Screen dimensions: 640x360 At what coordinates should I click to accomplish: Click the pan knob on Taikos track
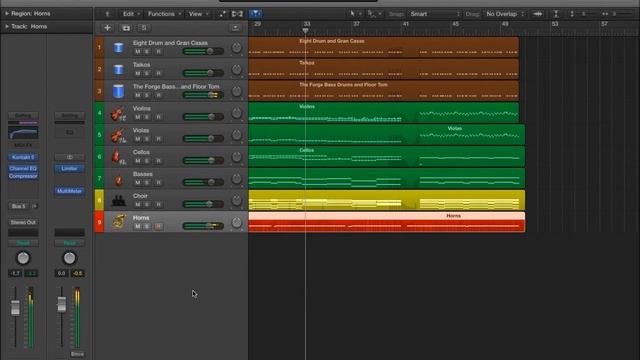[x=236, y=69]
